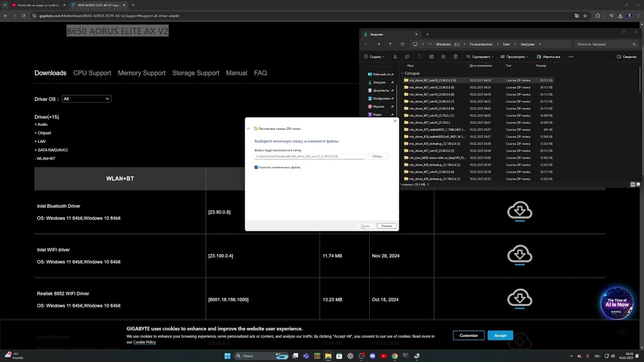Click Извлечь все in Explorer toolbar

click(548, 57)
